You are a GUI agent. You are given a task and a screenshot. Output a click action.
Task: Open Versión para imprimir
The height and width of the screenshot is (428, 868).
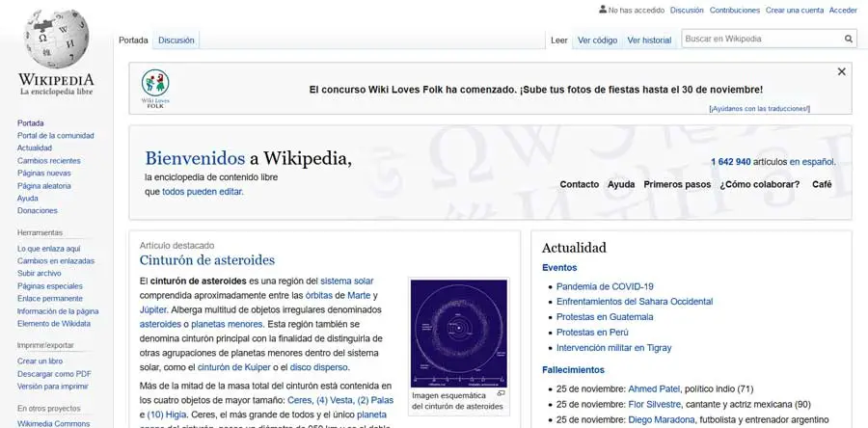coord(53,387)
